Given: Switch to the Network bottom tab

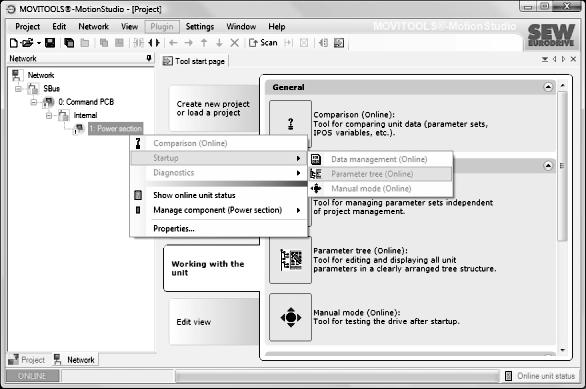Looking at the screenshot, I should click(x=74, y=360).
